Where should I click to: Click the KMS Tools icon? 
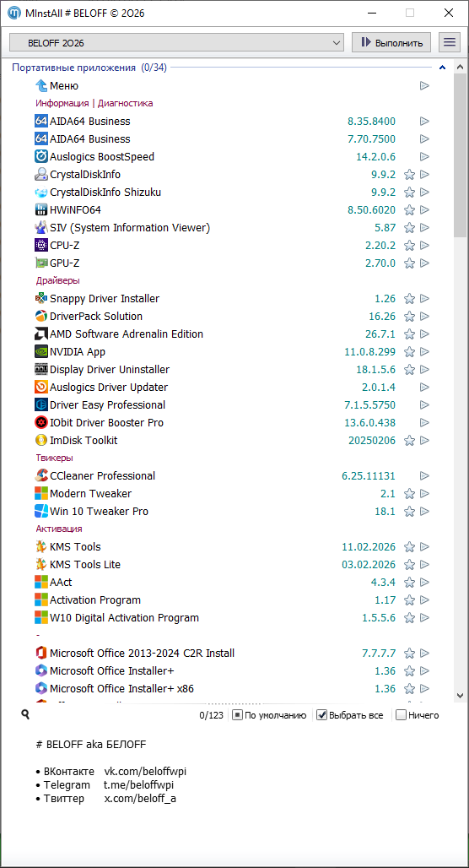click(x=41, y=546)
